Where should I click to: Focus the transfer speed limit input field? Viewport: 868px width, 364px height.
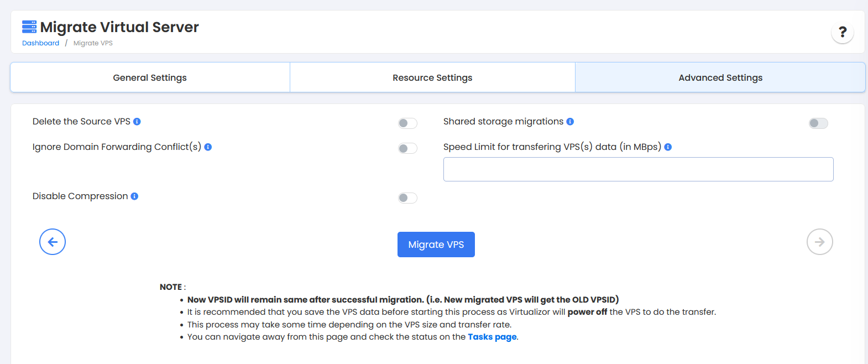tap(638, 169)
